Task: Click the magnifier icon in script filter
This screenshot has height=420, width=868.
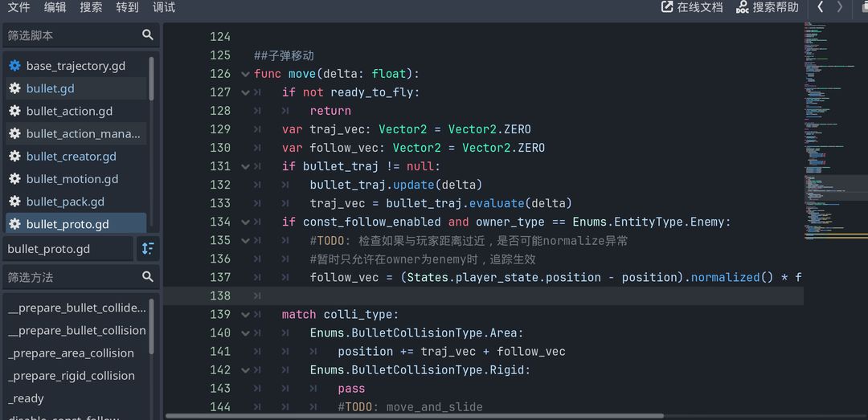Action: [x=148, y=35]
